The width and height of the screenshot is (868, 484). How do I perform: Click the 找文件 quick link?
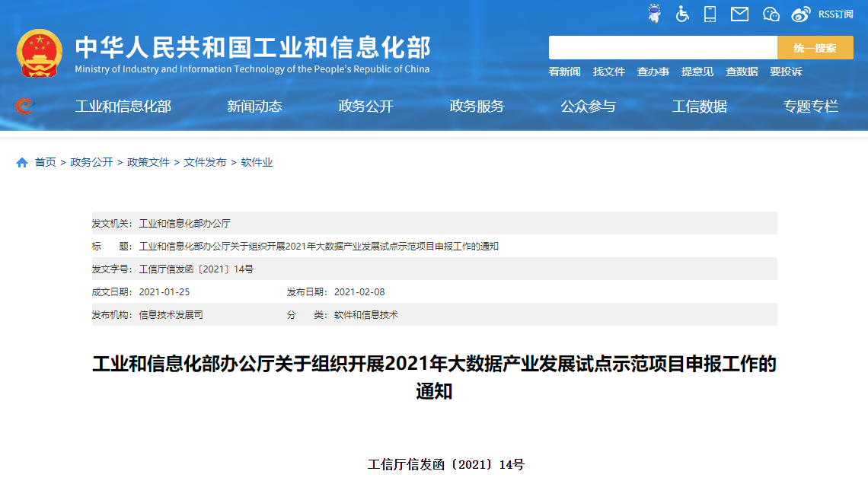point(608,72)
